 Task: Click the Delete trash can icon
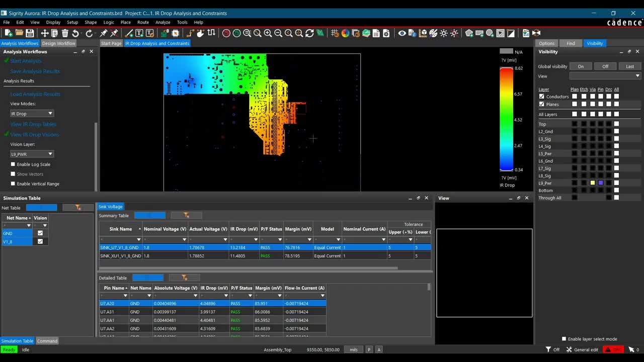[65, 33]
